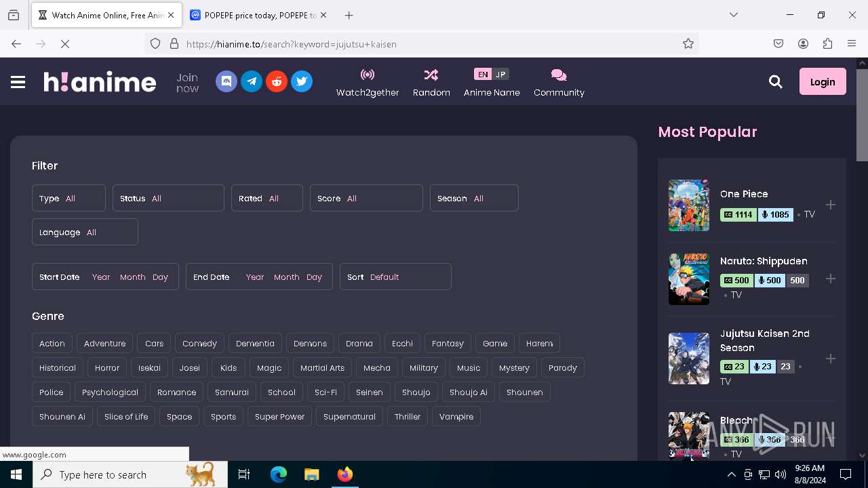Open the Status filter dropdown

(168, 198)
